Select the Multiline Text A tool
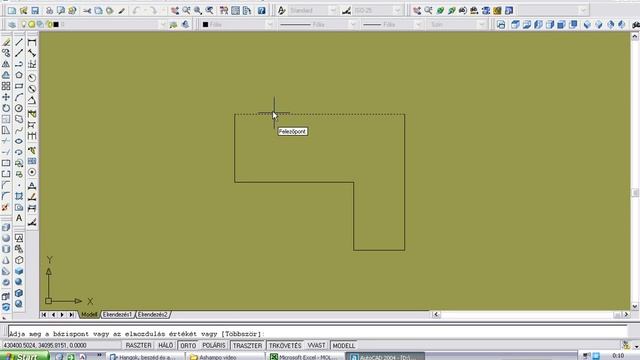 tap(19, 218)
